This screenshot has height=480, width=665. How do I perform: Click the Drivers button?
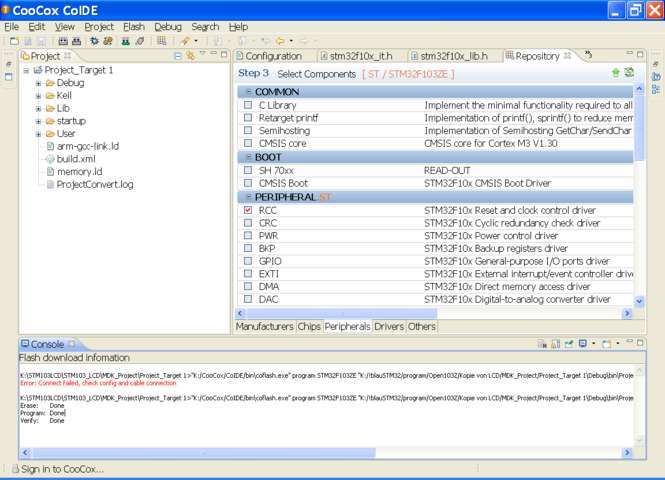389,327
